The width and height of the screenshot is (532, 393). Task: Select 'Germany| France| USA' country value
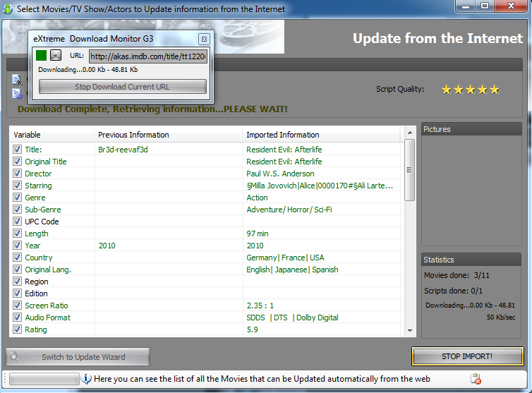pos(285,258)
